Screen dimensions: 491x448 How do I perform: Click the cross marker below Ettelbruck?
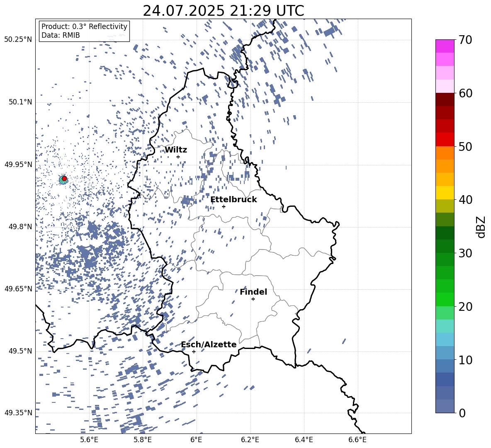224,206
